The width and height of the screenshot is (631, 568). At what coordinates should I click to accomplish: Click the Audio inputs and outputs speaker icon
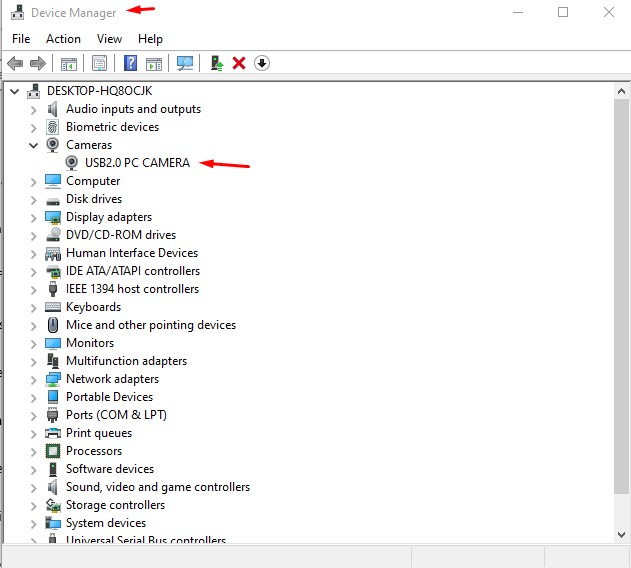[52, 109]
